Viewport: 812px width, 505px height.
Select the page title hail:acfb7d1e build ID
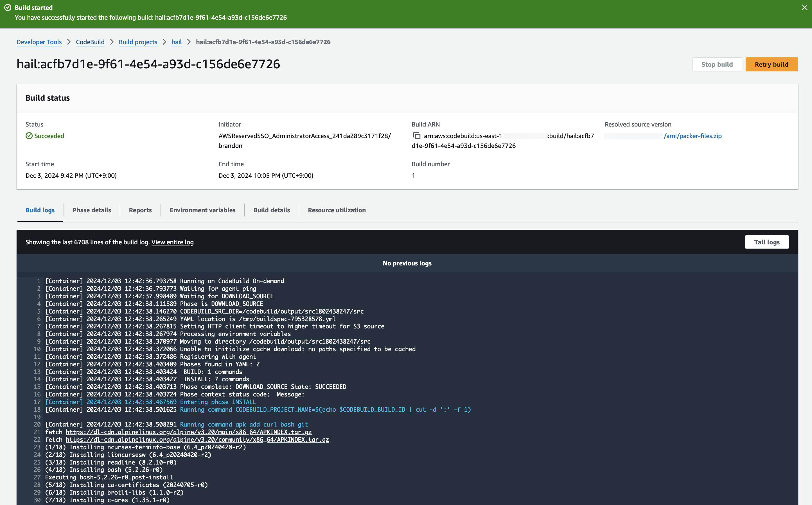[x=148, y=64]
